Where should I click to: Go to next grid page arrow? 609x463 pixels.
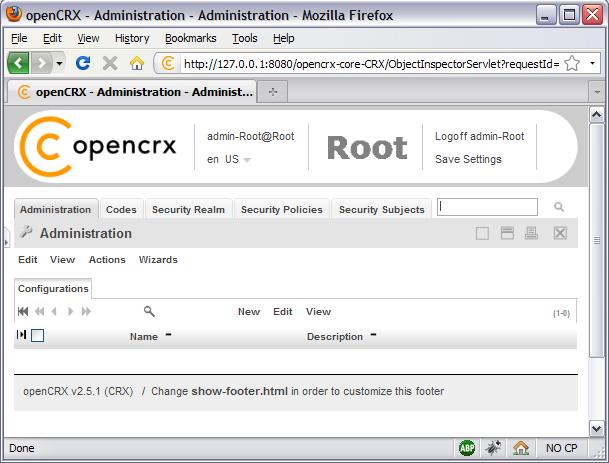(70, 312)
